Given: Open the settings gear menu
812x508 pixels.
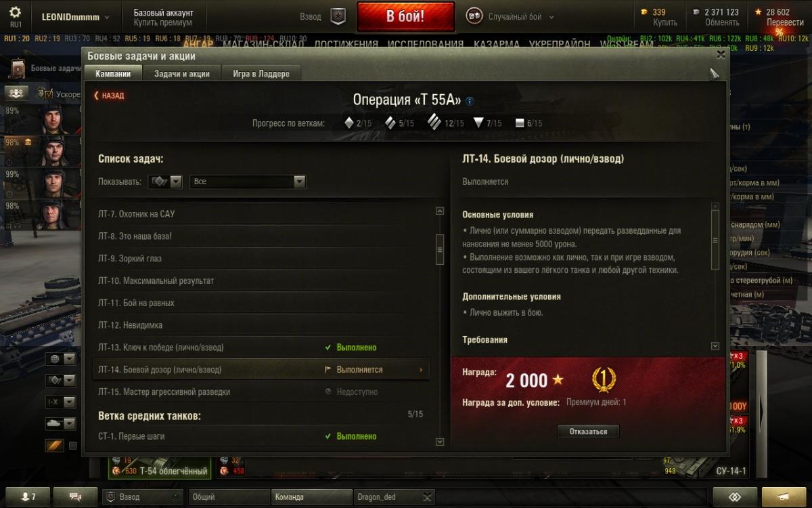Looking at the screenshot, I should [16, 12].
